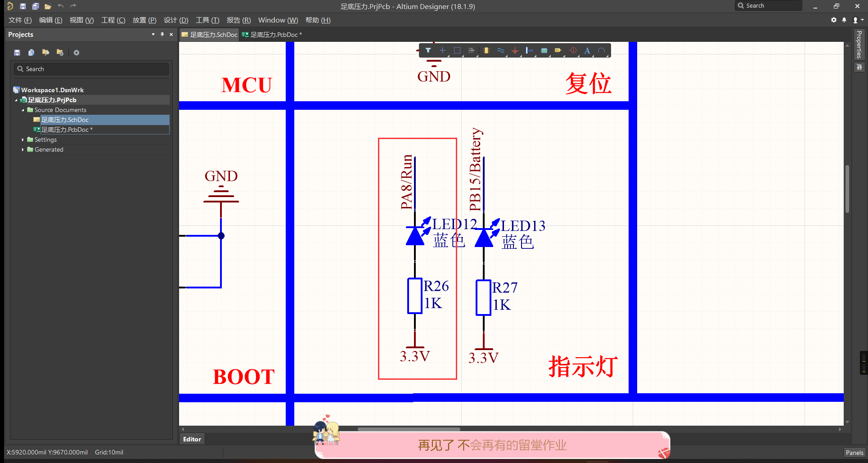Screen dimensions: 868x463
Task: Open the 文件 menu
Action: click(x=19, y=20)
